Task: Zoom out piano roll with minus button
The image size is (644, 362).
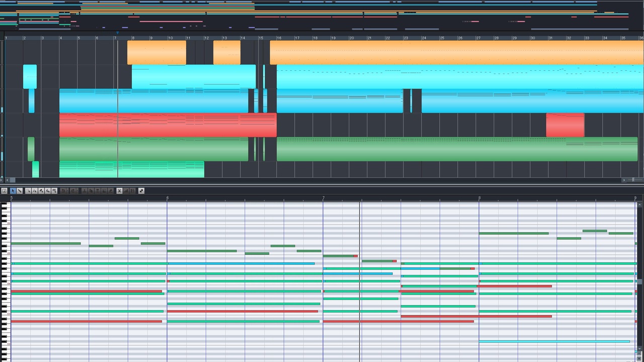Action: point(639,353)
